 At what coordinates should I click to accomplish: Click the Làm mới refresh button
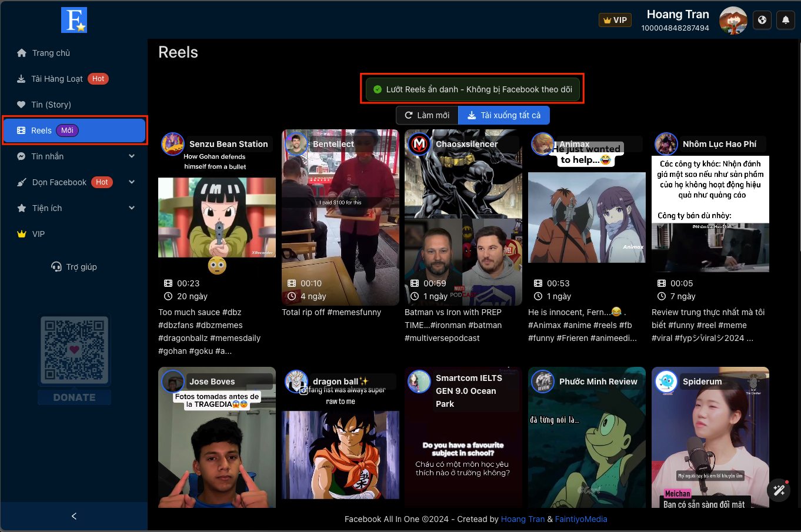pos(427,115)
